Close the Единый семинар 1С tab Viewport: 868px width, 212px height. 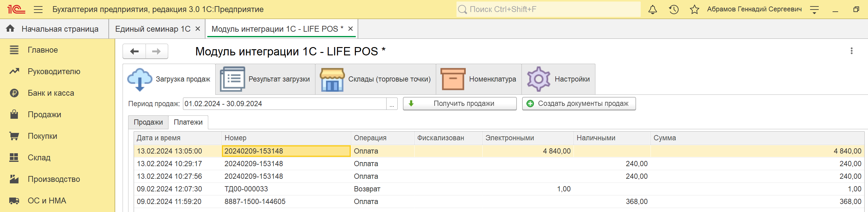[x=198, y=29]
